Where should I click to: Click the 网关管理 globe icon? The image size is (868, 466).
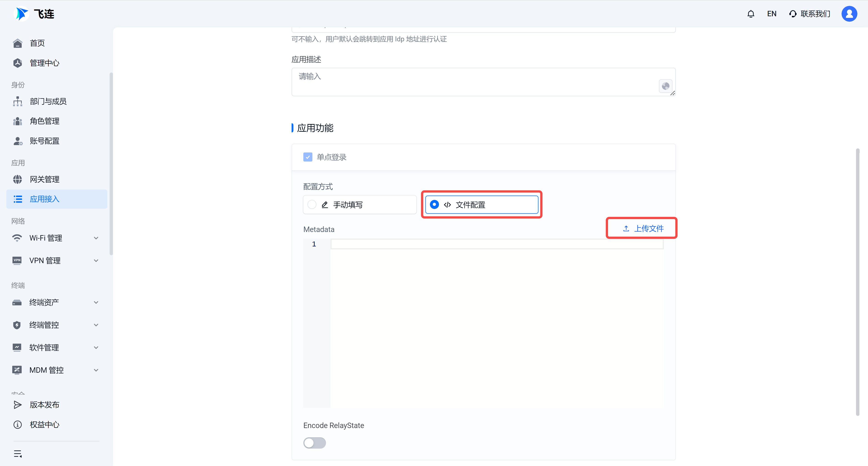point(18,179)
